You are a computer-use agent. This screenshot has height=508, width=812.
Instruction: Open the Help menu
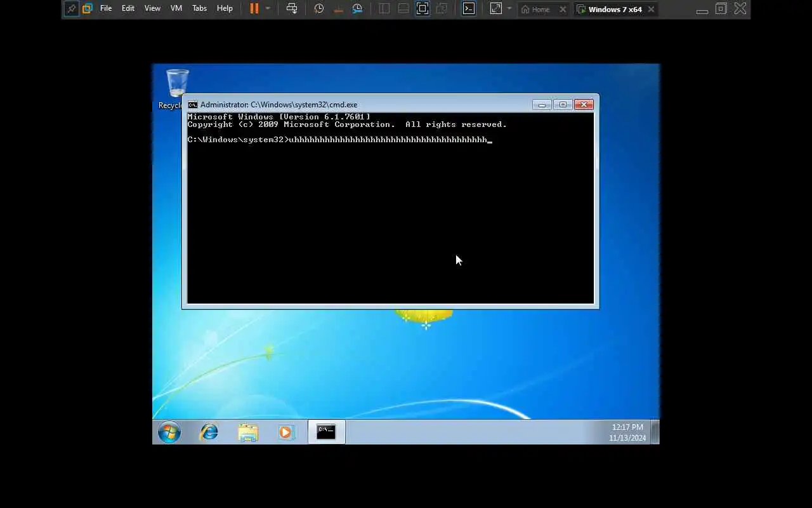pyautogui.click(x=225, y=9)
